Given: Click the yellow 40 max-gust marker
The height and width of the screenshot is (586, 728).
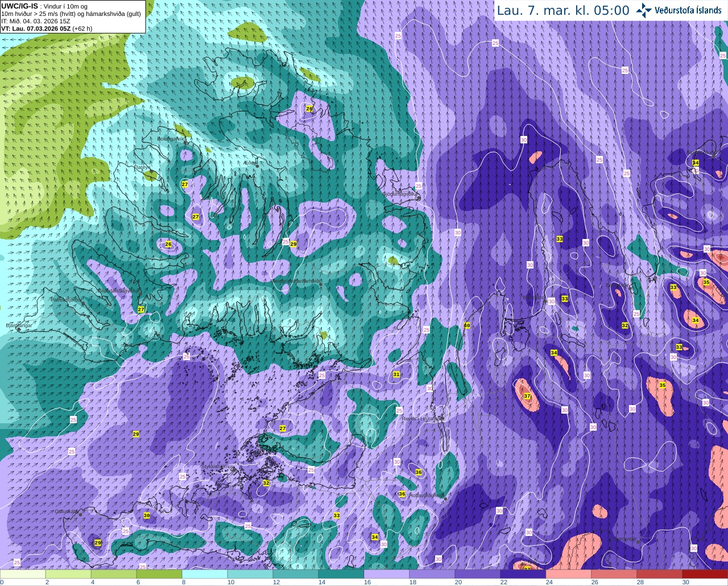Looking at the screenshot, I should 468,325.
